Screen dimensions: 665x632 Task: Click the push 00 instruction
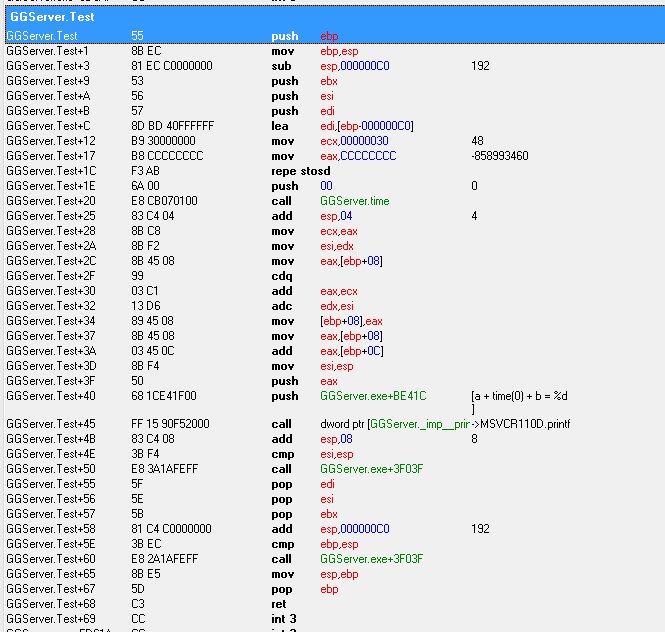click(302, 186)
